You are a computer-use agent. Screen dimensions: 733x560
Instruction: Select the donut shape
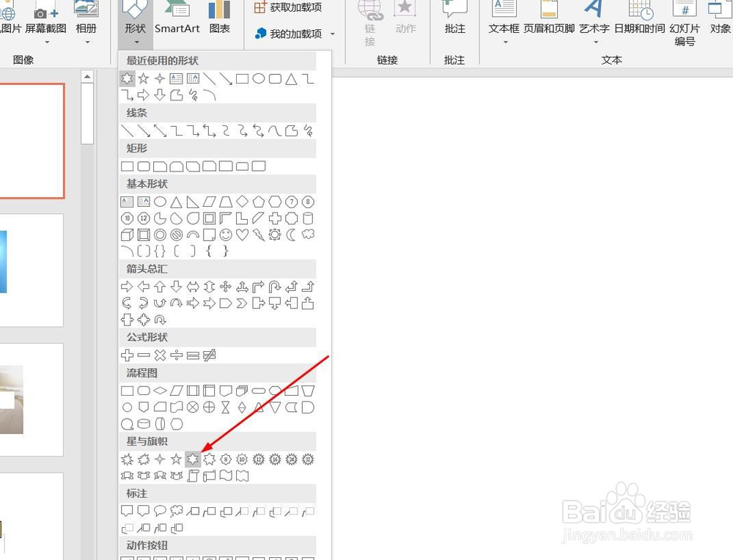[160, 235]
